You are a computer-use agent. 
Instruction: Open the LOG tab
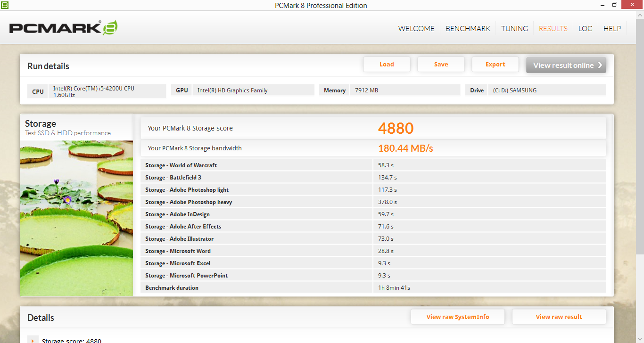click(586, 28)
